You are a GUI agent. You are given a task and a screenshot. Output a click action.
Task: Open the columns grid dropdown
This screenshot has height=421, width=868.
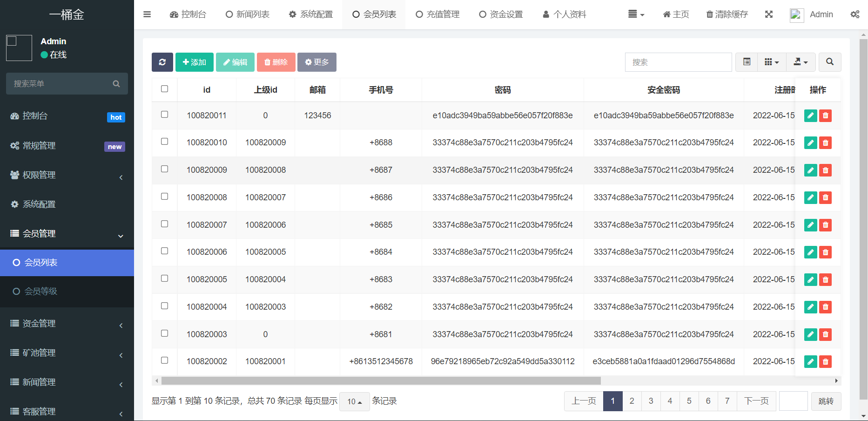pyautogui.click(x=772, y=62)
